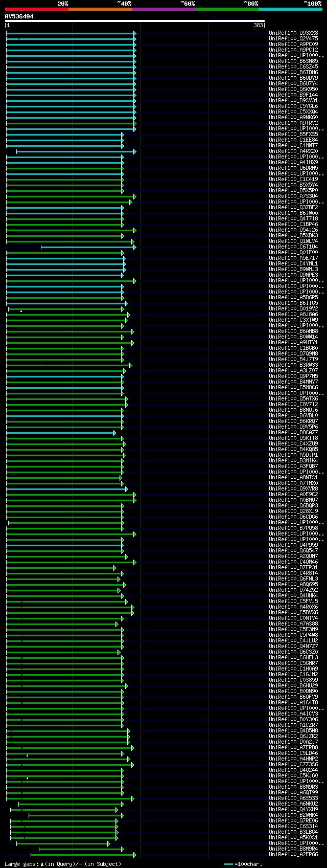Image resolution: width=327 pixels, height=868 pixels.
Task: Select the UniRef100_B3RW33 label
Action: (x=293, y=365)
